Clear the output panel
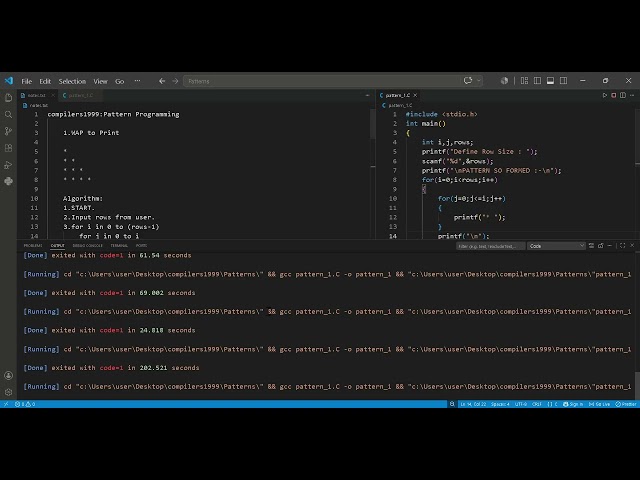 (x=591, y=246)
